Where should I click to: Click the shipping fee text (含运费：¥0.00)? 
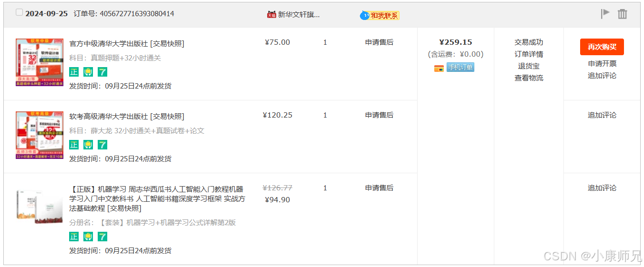(x=456, y=54)
